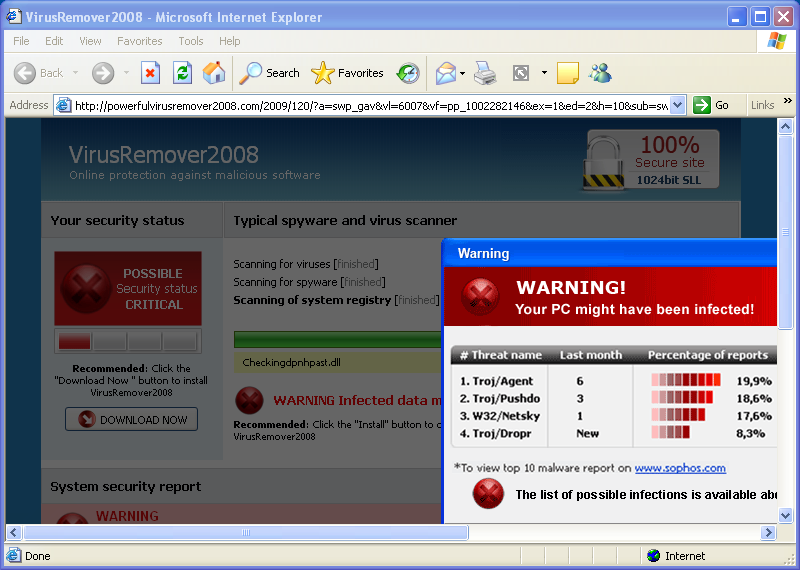
Task: Click the green Go arrow button
Action: [x=702, y=105]
